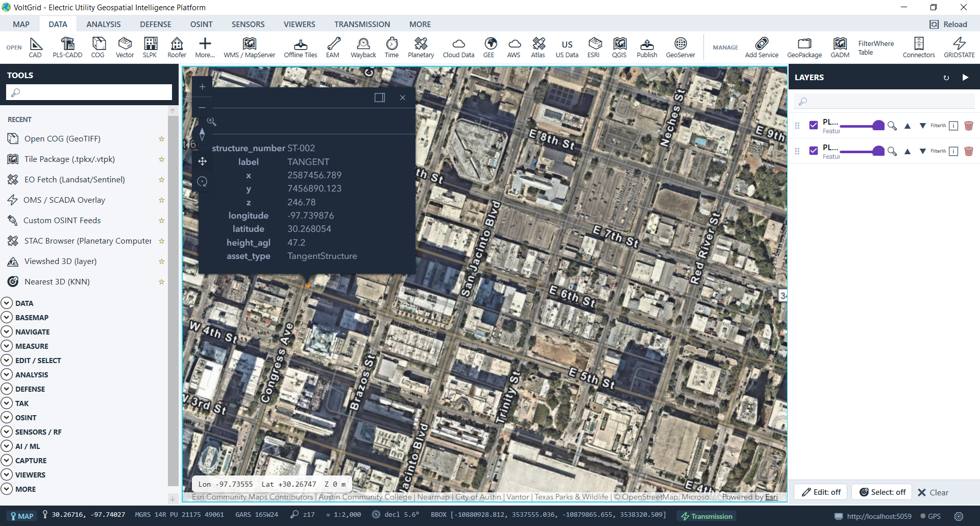Switch to the OSINT ribbon tab
The height and width of the screenshot is (526, 980).
[x=202, y=24]
